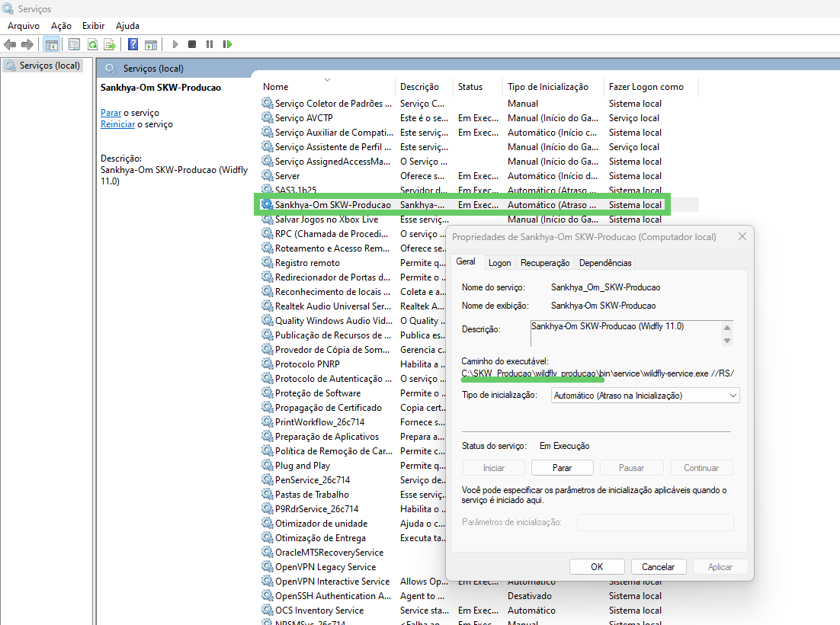Click the gear icon beside Proteção de Software
840x625 pixels.
[267, 392]
